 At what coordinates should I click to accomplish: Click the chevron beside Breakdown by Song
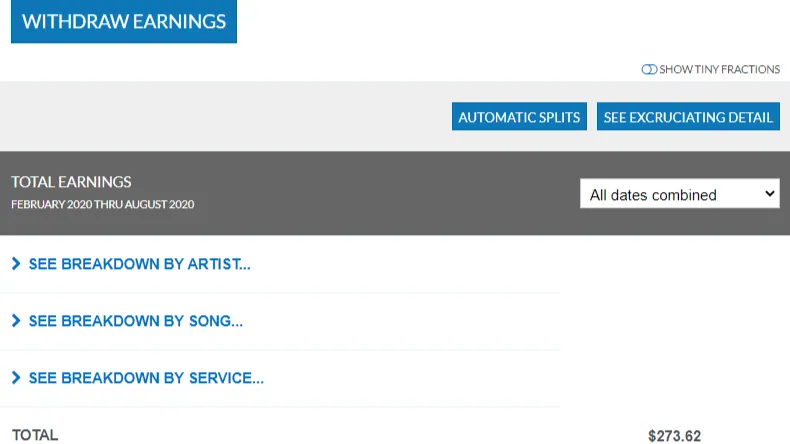coord(15,321)
